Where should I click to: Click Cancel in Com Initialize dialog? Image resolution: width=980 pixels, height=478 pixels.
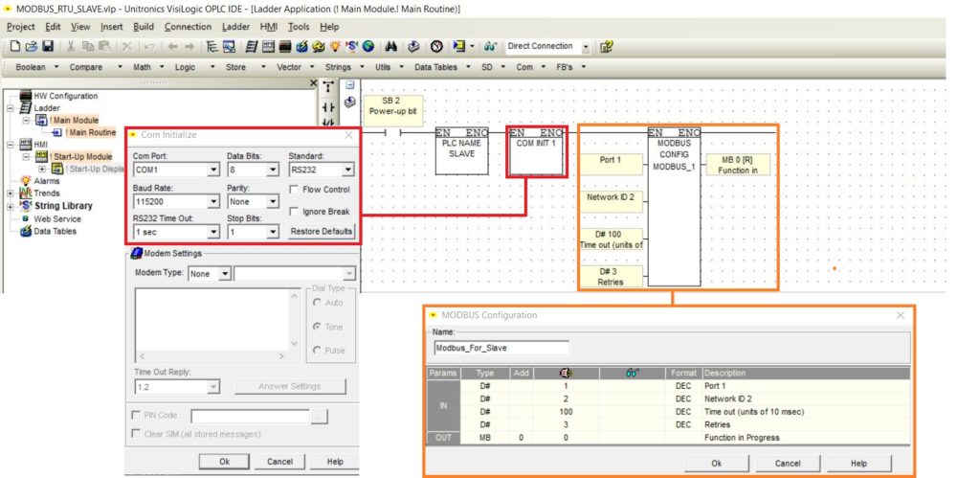tap(279, 462)
